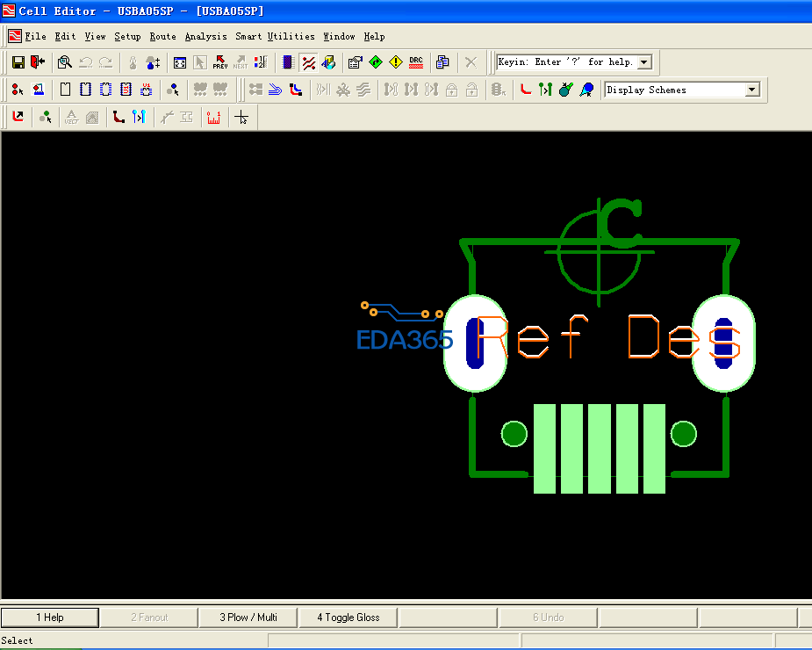Run the DRC check icon
The image size is (812, 650).
416,62
